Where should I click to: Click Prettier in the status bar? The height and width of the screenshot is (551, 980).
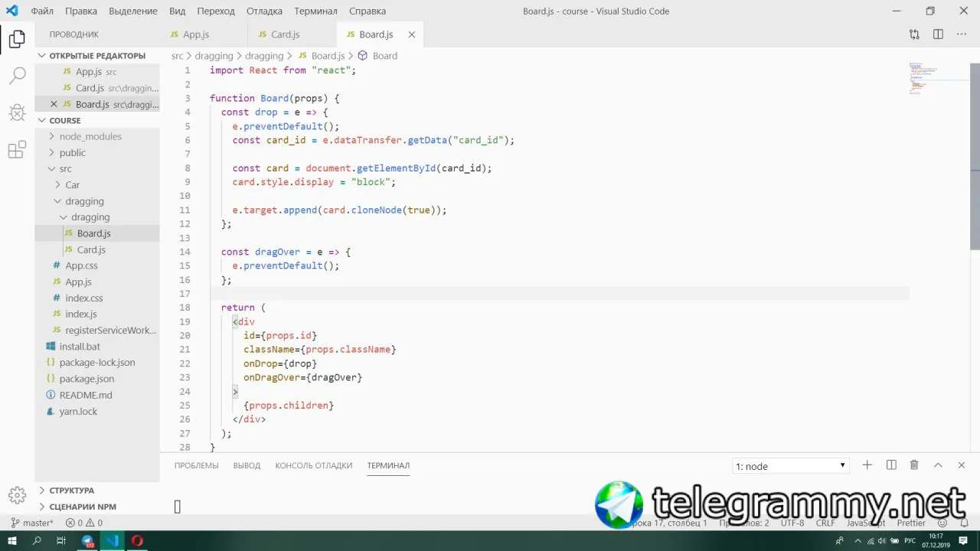coord(911,523)
